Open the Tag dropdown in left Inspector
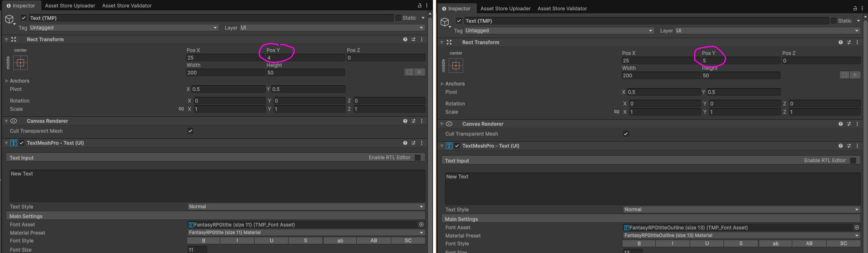Image resolution: width=868 pixels, height=253 pixels. [x=124, y=28]
